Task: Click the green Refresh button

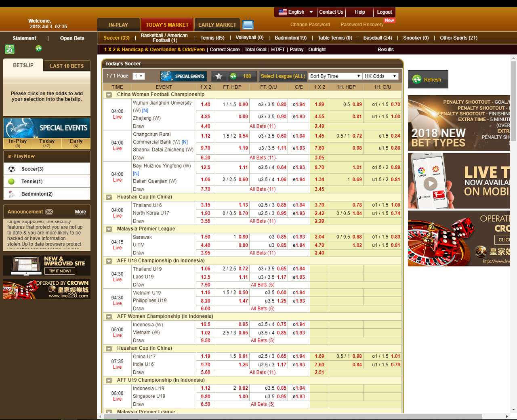Action: (428, 80)
